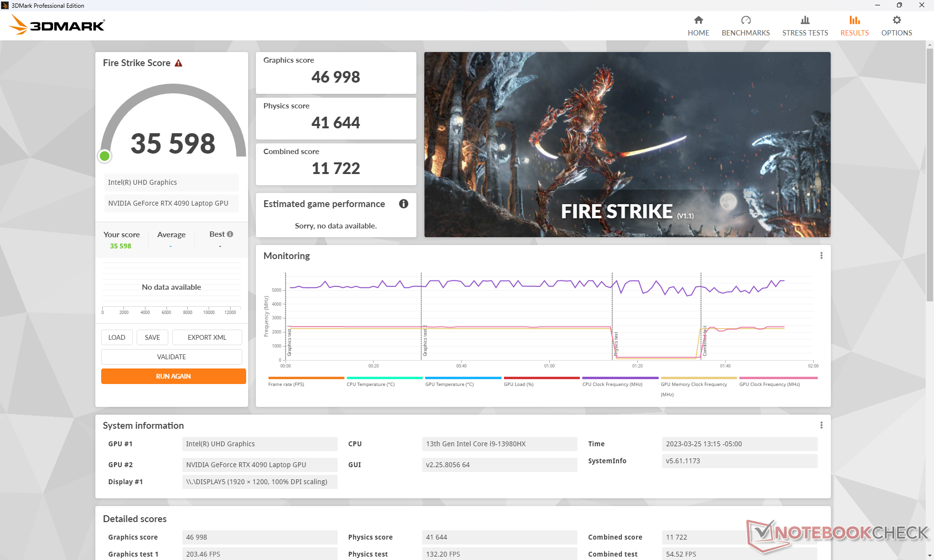Click the EXPORT XML button

pyautogui.click(x=207, y=337)
